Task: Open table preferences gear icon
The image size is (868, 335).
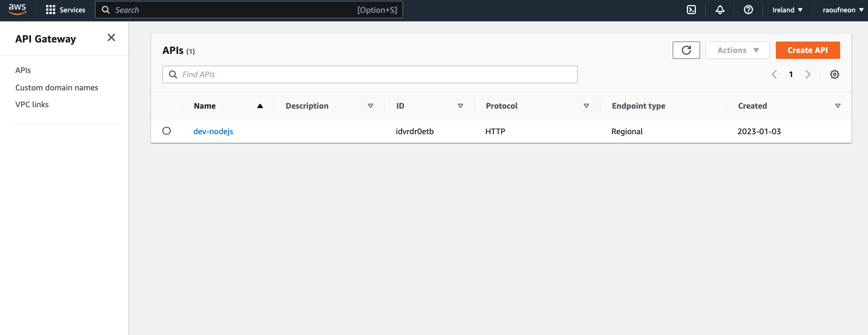Action: pos(835,74)
